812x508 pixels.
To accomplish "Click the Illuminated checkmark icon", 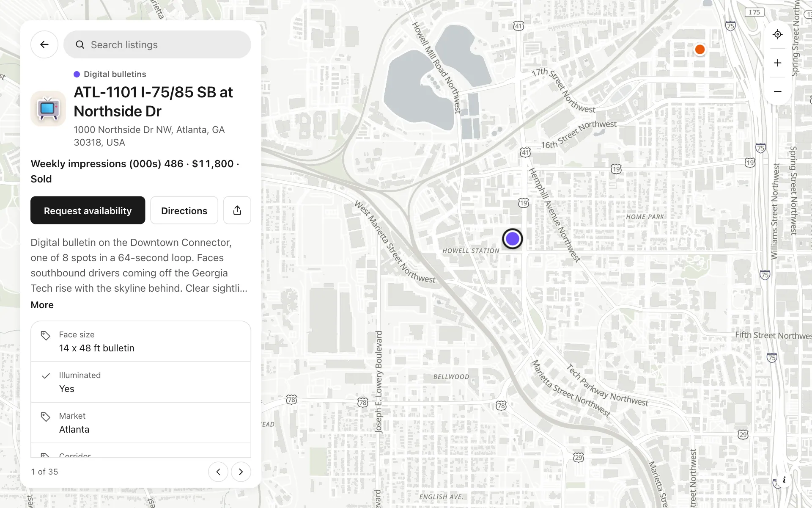I will tap(46, 376).
